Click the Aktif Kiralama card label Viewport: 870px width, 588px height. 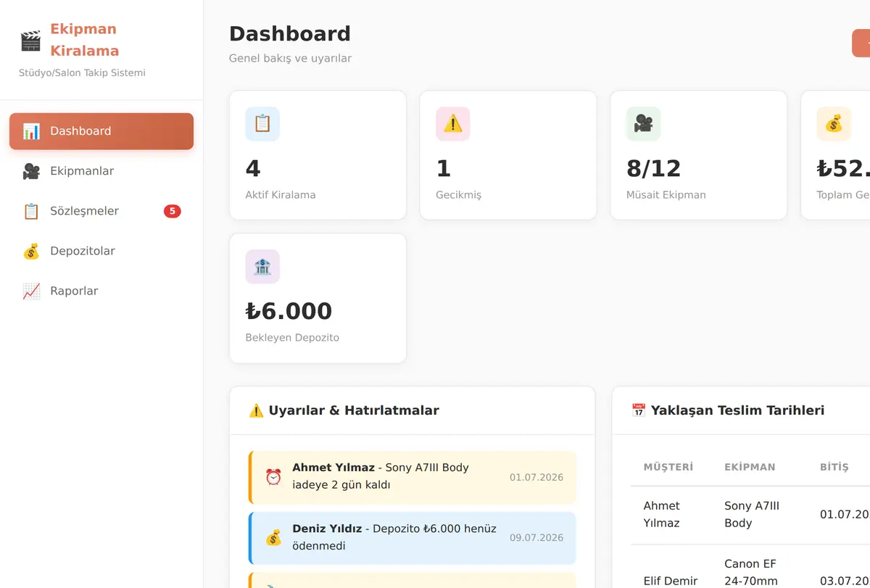281,195
